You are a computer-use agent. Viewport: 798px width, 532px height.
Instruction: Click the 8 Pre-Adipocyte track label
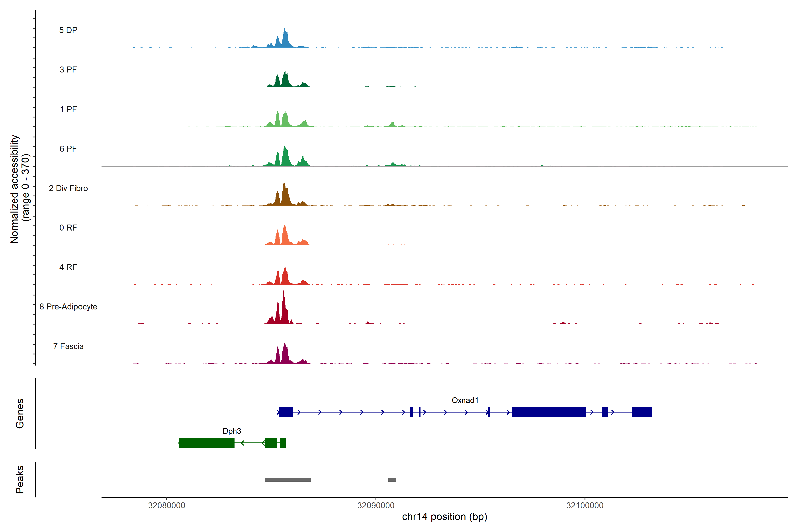coord(68,307)
